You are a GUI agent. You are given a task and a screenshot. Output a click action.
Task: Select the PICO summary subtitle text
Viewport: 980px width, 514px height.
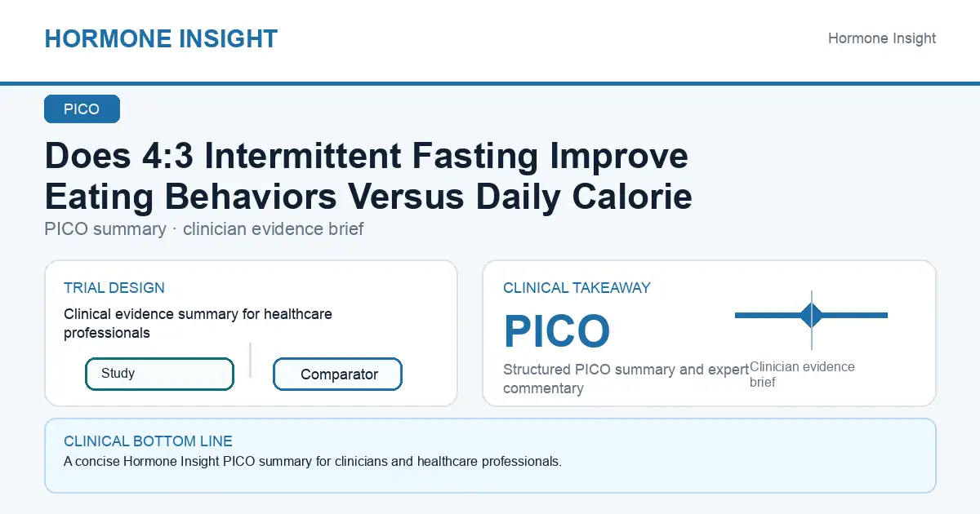pos(204,229)
